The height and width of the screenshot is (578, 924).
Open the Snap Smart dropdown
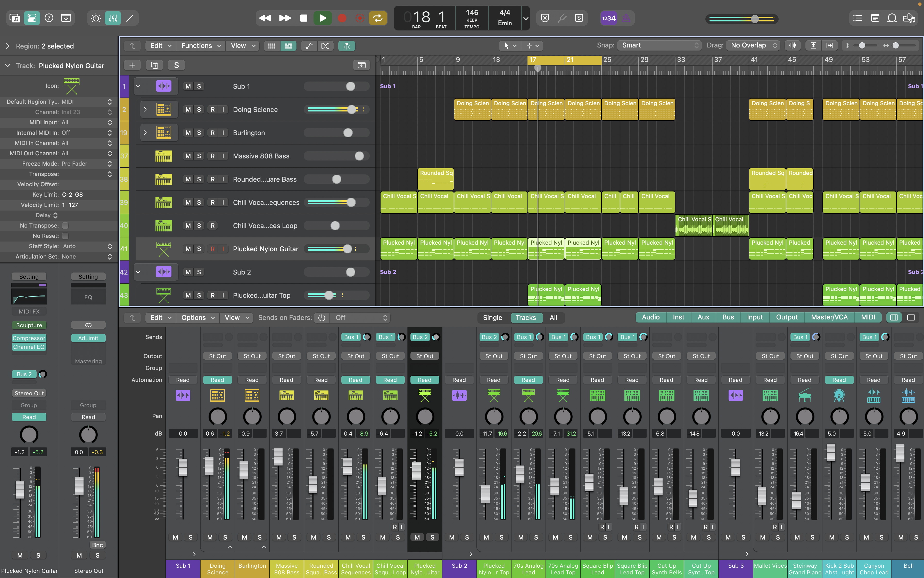(x=659, y=45)
